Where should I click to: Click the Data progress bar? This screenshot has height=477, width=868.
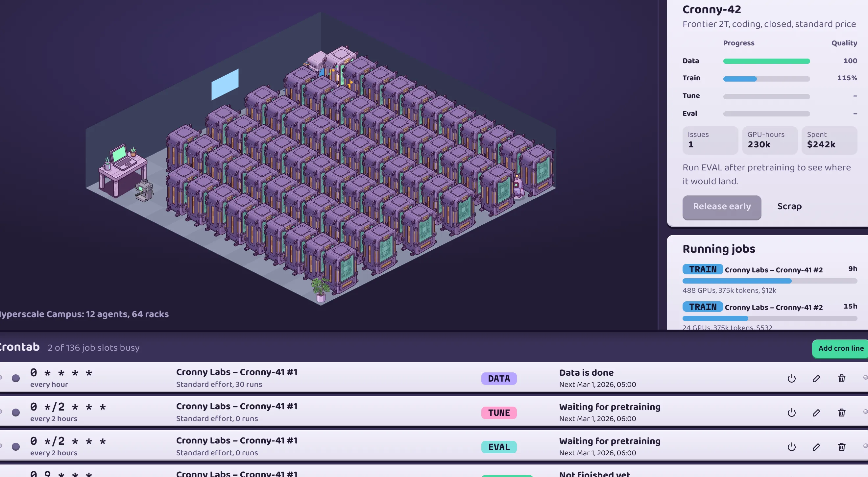(x=766, y=62)
